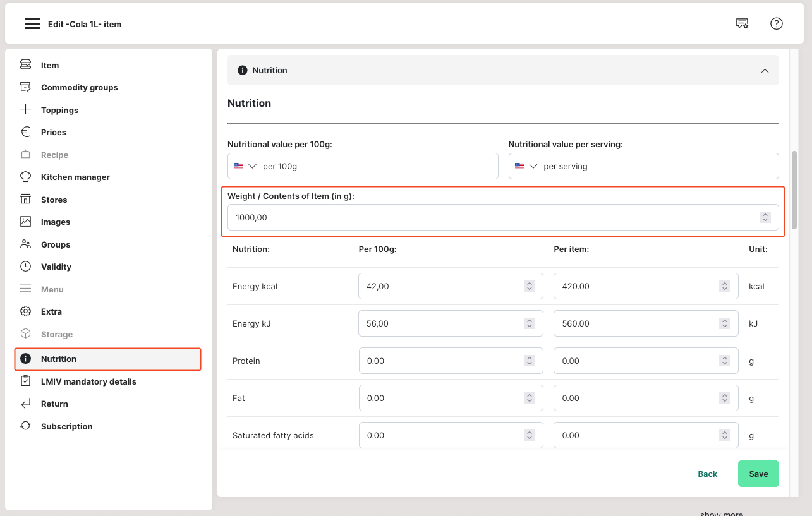
Task: Click the Menu lines icon in sidebar
Action: [x=25, y=289]
